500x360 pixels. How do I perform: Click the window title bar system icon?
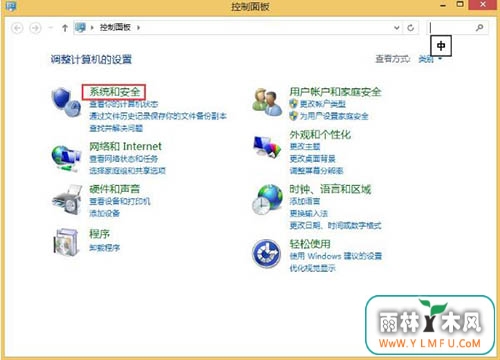(x=11, y=6)
